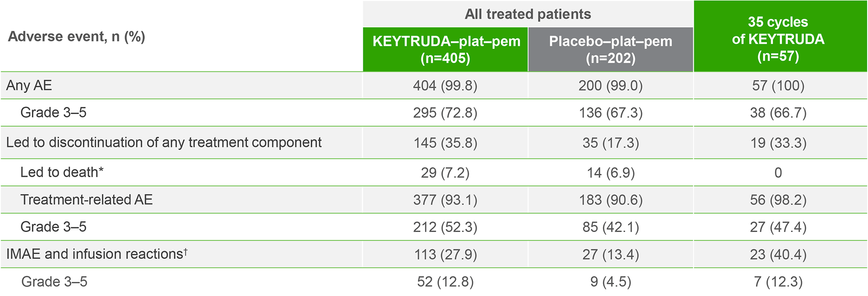Viewport: 868px width, 296px height.
Task: Click the "19 (33.3)" cell
Action: (778, 143)
